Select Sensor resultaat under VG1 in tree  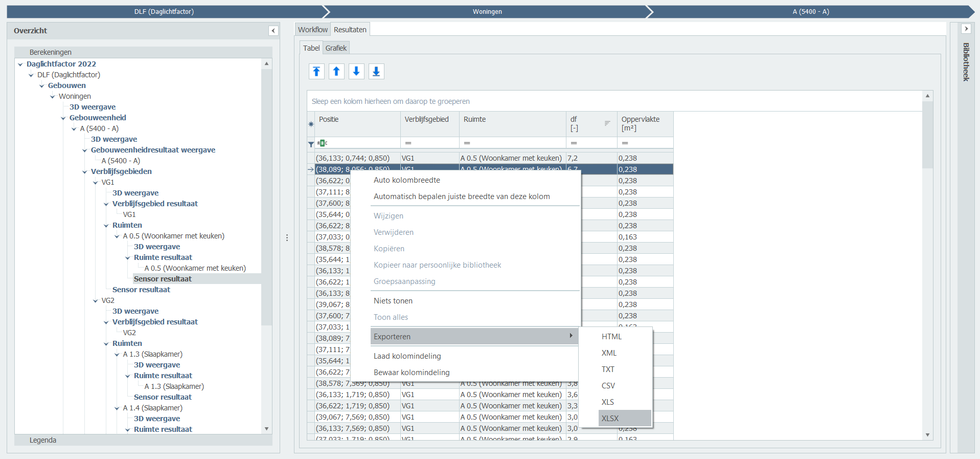(141, 290)
